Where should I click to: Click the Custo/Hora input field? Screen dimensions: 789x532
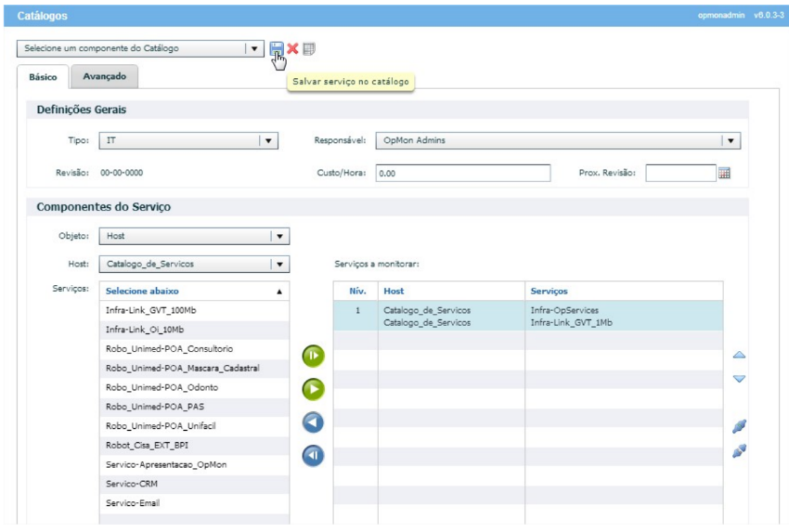pyautogui.click(x=462, y=173)
